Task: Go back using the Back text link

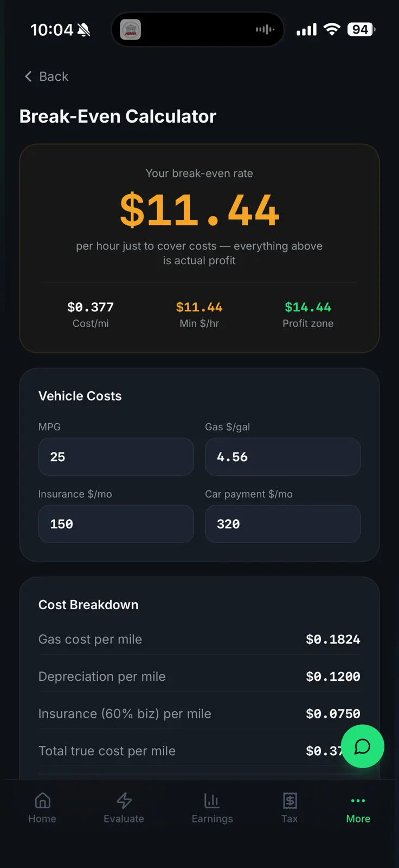Action: (54, 76)
